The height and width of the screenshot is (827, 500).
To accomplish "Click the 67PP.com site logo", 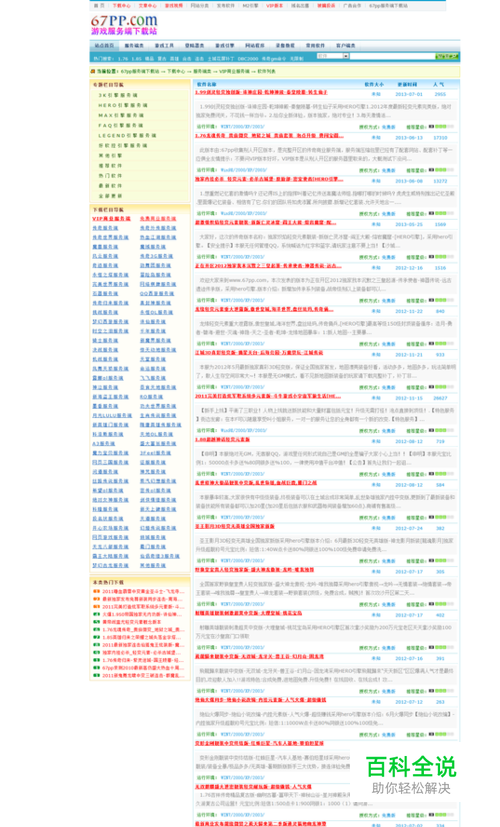I will click(124, 25).
